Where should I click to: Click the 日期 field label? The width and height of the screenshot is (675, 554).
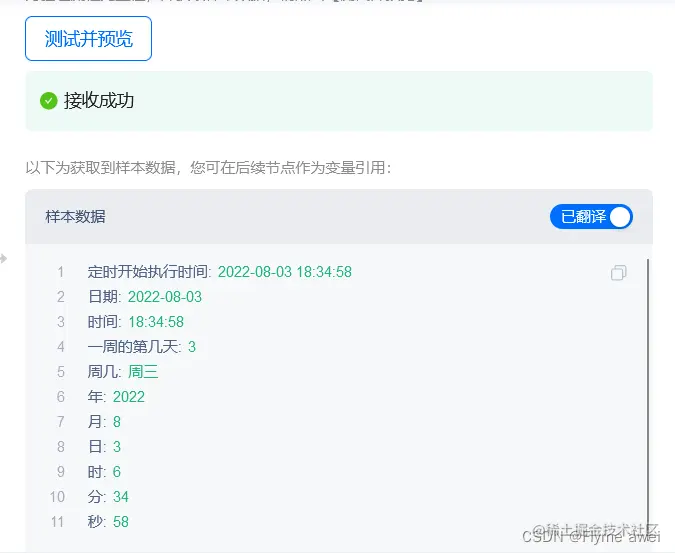102,297
